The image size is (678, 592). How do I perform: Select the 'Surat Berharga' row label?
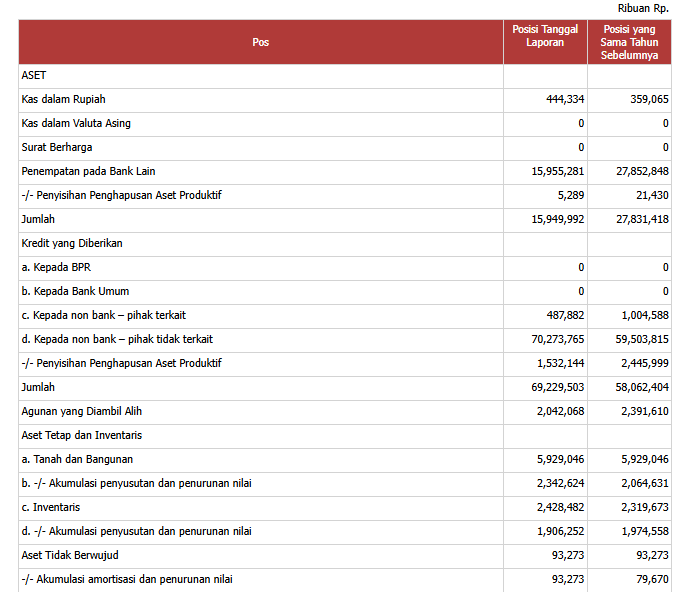56,147
